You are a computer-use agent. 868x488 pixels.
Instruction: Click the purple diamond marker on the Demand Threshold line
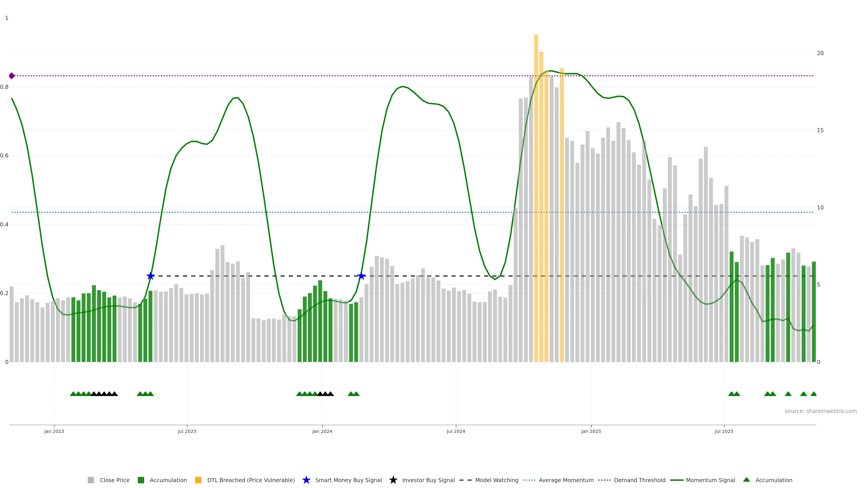(12, 76)
